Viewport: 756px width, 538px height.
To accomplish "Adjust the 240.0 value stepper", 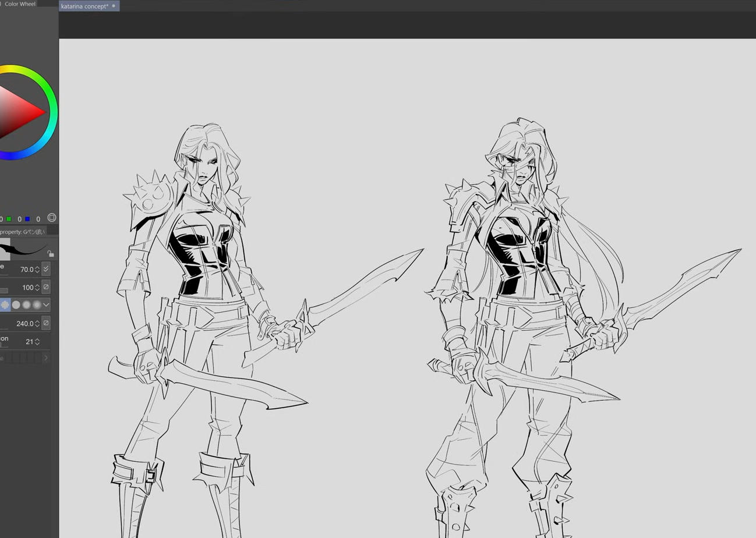I will point(37,324).
